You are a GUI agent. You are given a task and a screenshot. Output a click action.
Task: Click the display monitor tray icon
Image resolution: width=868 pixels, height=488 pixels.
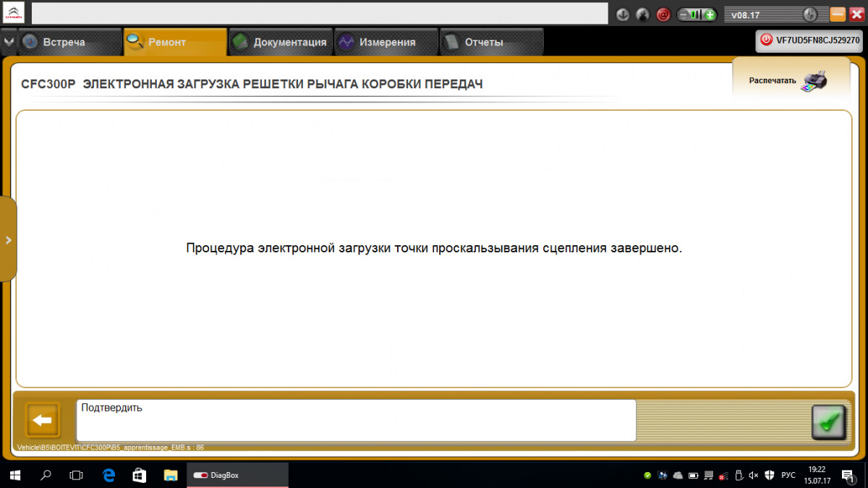(x=663, y=475)
